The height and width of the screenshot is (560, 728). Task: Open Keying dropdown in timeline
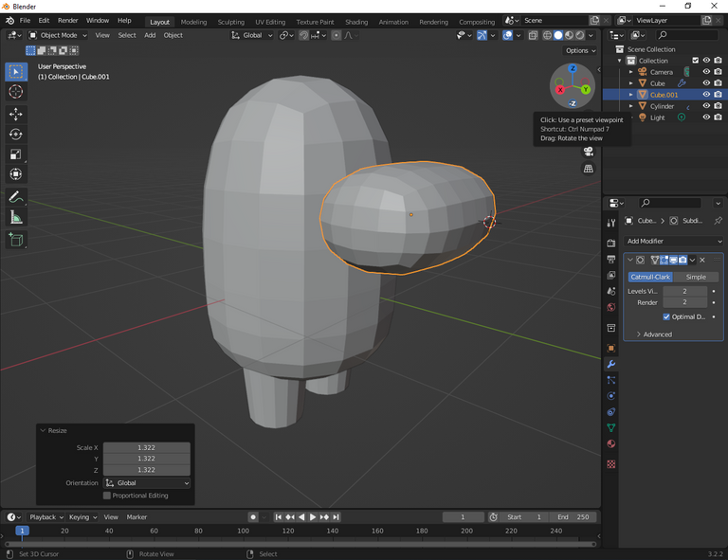82,517
